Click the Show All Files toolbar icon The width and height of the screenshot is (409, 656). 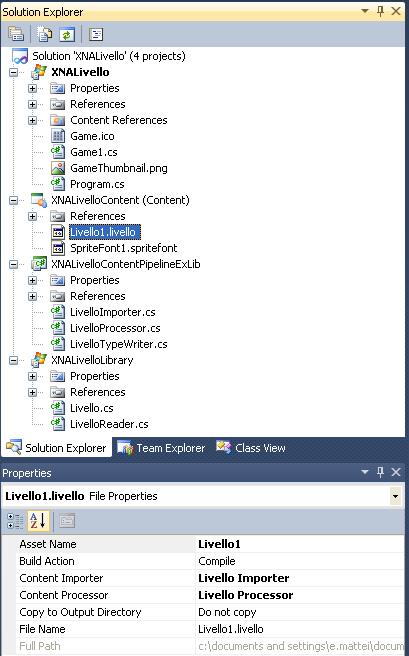(x=44, y=34)
